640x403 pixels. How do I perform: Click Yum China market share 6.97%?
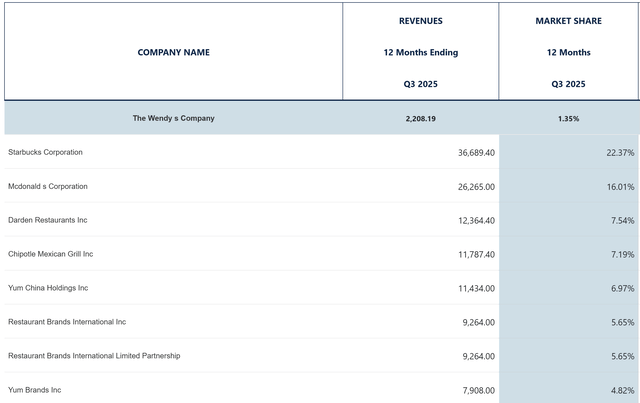(x=622, y=289)
